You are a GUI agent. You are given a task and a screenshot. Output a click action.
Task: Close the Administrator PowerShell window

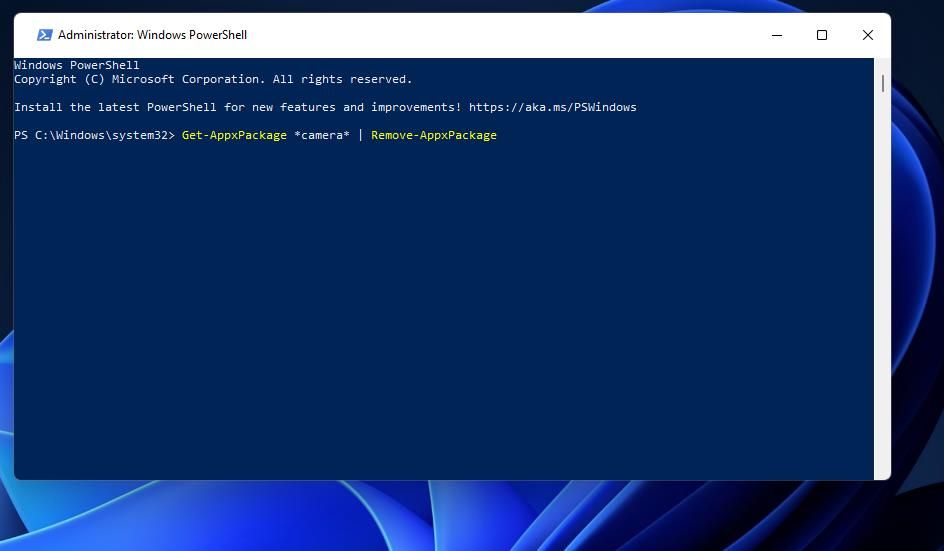click(868, 35)
